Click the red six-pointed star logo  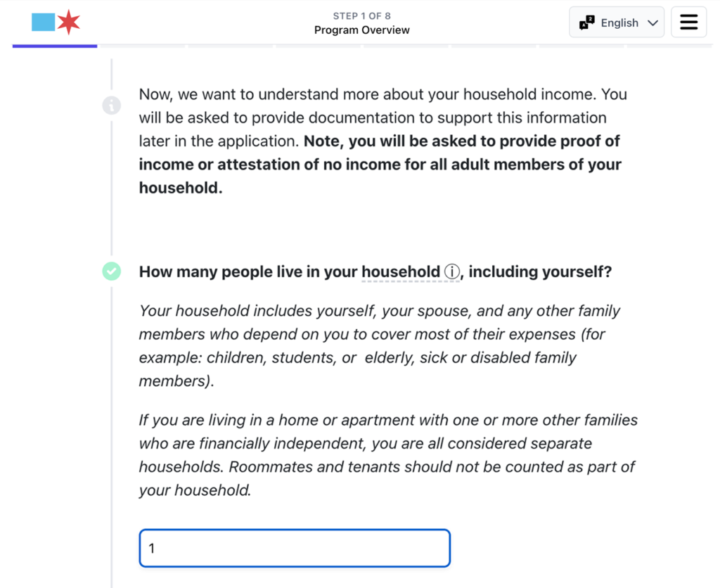(x=69, y=23)
